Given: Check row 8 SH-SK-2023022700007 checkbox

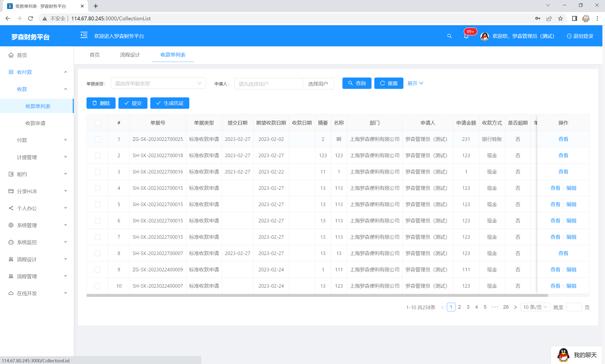Looking at the screenshot, I should 98,253.
